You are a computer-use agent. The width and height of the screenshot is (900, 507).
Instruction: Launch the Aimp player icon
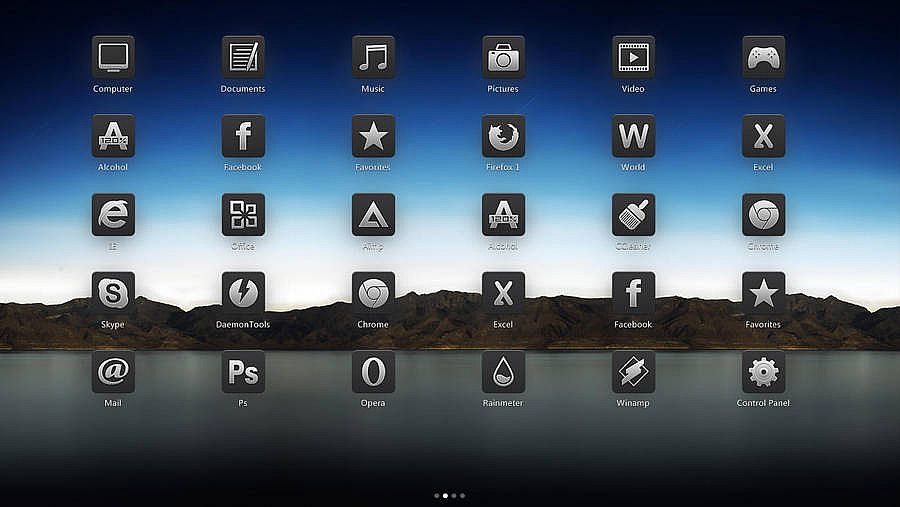pyautogui.click(x=373, y=214)
